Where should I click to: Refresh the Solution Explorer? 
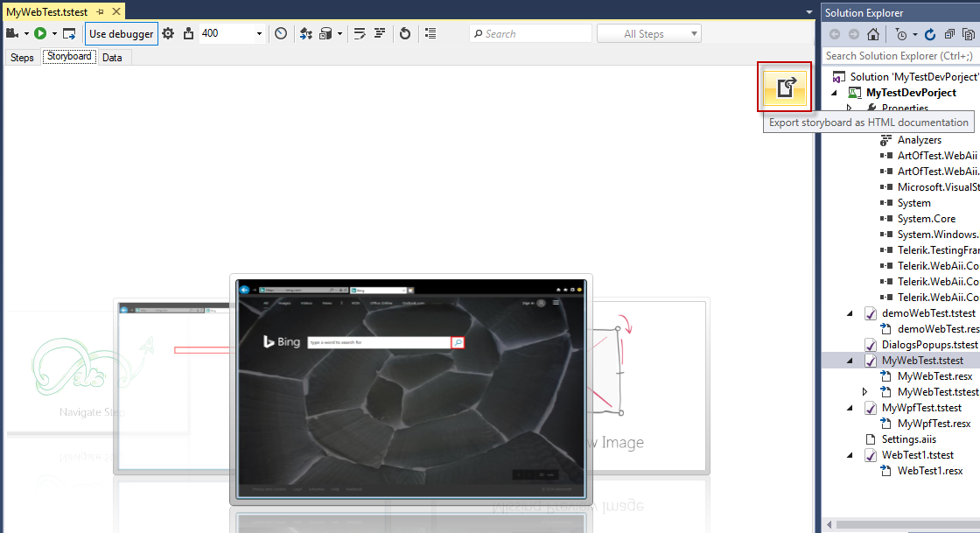pyautogui.click(x=930, y=34)
